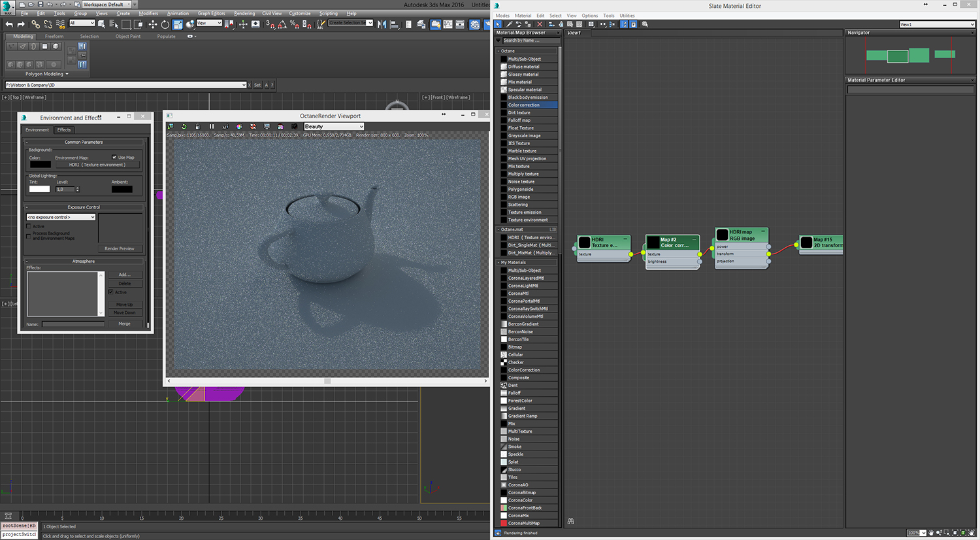Toggle the Use Map checkbox
The height and width of the screenshot is (540, 980).
[114, 157]
